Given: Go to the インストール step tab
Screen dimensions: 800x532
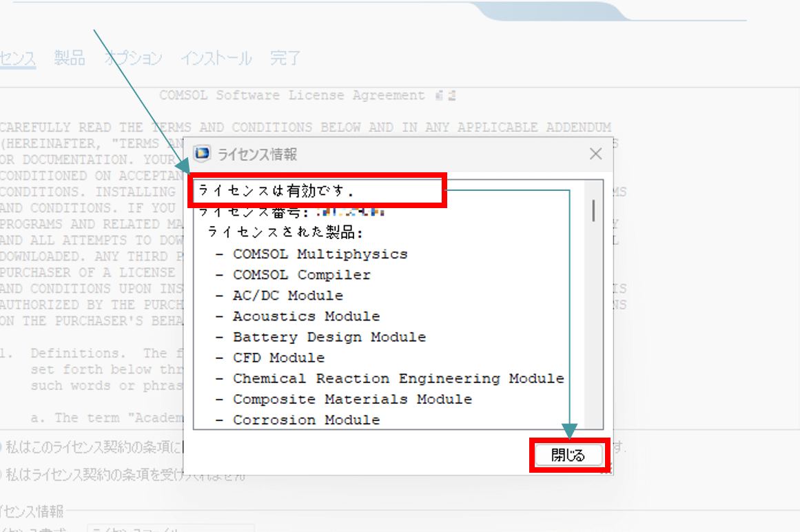Looking at the screenshot, I should (x=216, y=59).
